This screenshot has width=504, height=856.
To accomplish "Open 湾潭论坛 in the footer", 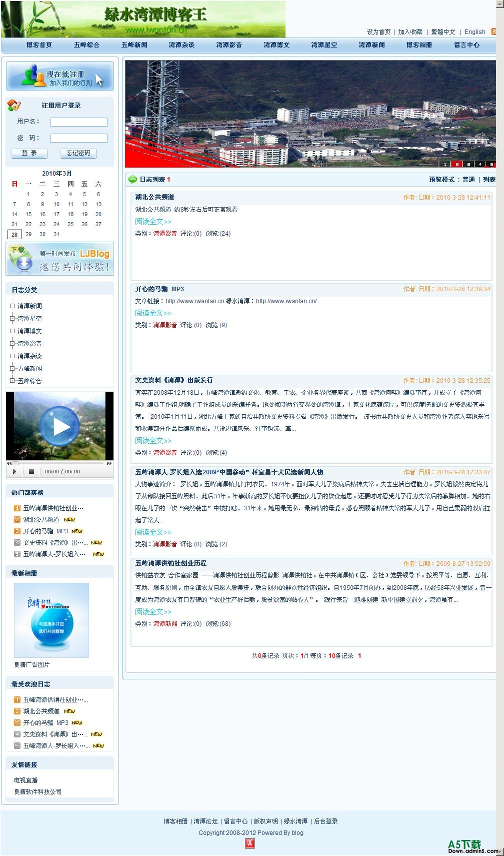I will (206, 821).
